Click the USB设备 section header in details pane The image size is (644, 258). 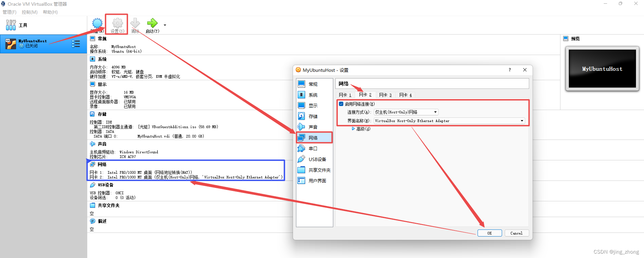(105, 185)
